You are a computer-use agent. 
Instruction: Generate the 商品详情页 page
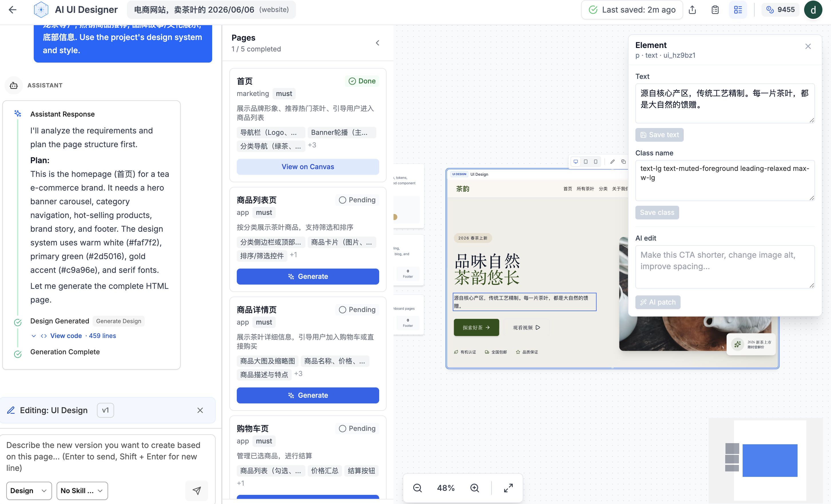pos(308,395)
